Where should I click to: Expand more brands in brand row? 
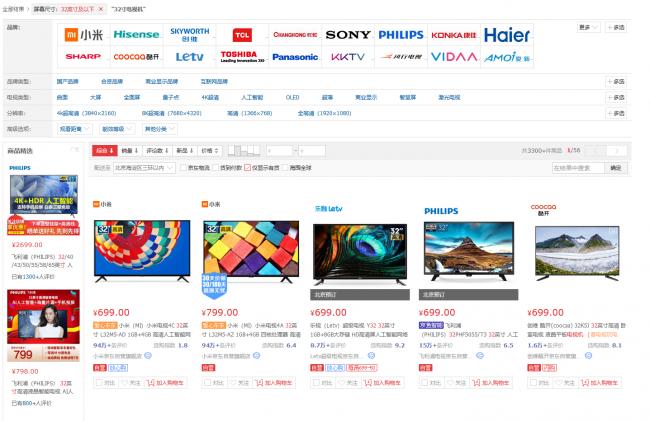588,27
